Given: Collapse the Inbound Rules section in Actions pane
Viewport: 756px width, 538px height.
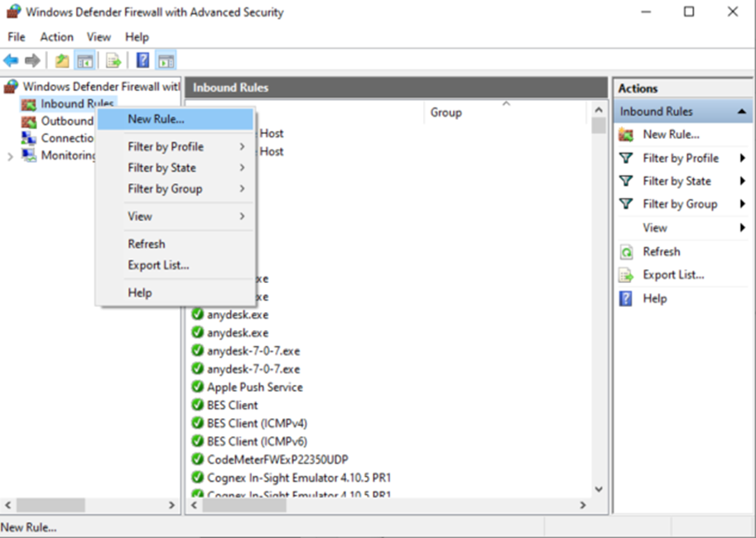Looking at the screenshot, I should [x=742, y=112].
